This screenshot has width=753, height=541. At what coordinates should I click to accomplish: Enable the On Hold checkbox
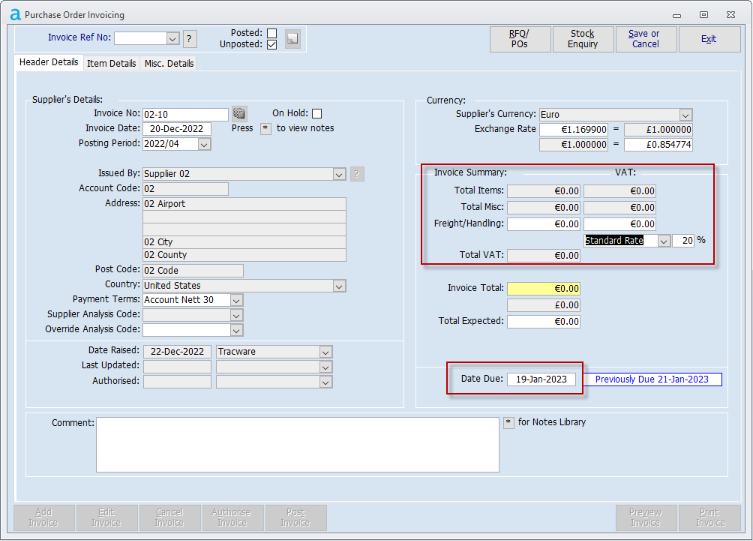click(x=317, y=113)
